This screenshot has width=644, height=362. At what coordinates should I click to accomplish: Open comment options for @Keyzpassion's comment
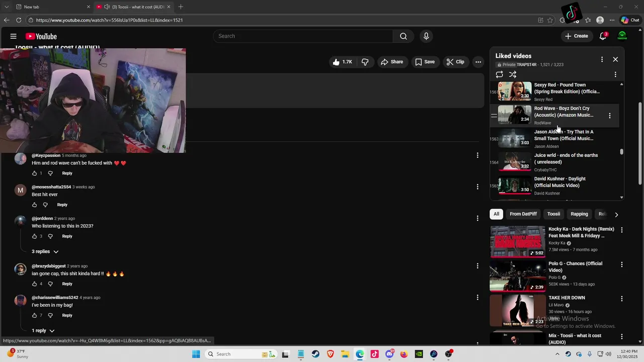(x=477, y=155)
